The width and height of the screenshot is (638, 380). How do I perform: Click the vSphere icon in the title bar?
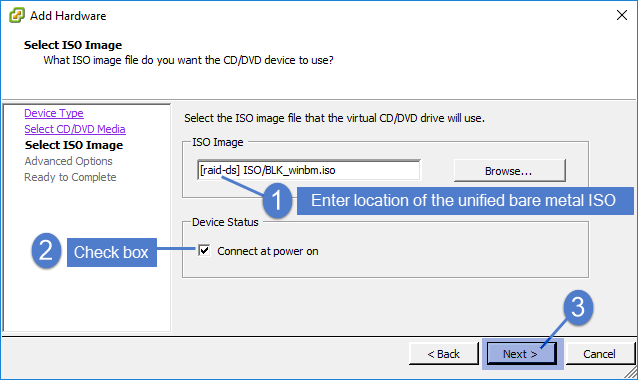(x=17, y=15)
